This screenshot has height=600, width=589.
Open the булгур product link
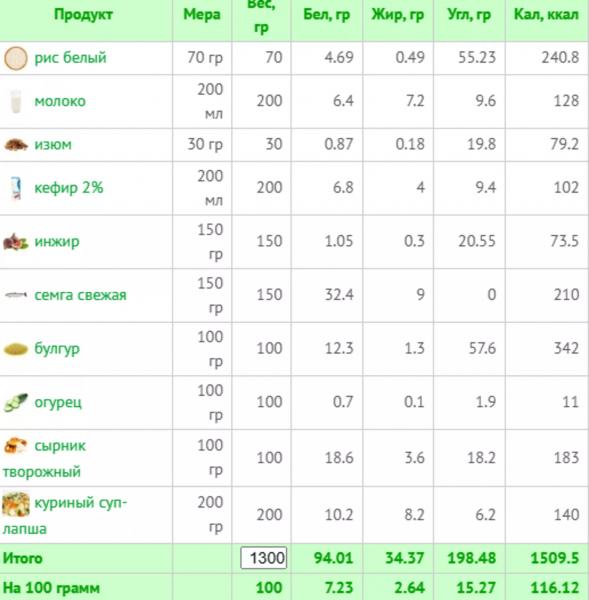click(57, 349)
